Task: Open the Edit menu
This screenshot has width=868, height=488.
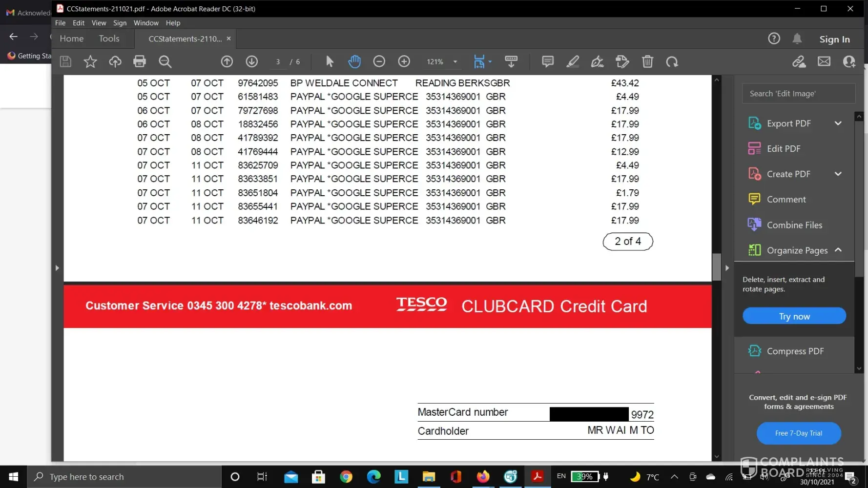Action: click(79, 23)
